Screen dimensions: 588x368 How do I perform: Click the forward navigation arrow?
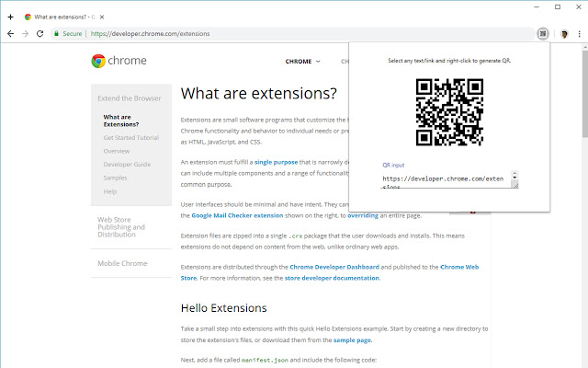click(25, 34)
